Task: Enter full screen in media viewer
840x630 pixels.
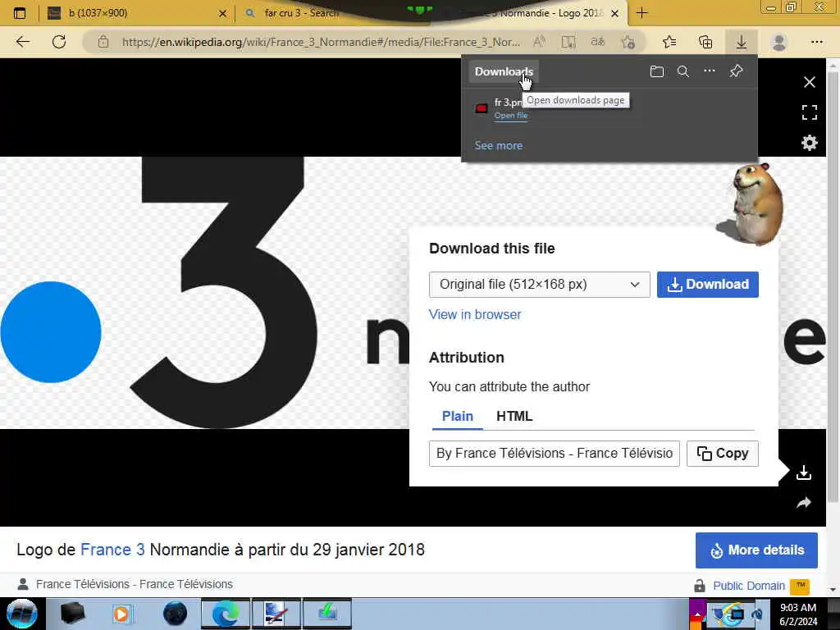Action: point(810,112)
